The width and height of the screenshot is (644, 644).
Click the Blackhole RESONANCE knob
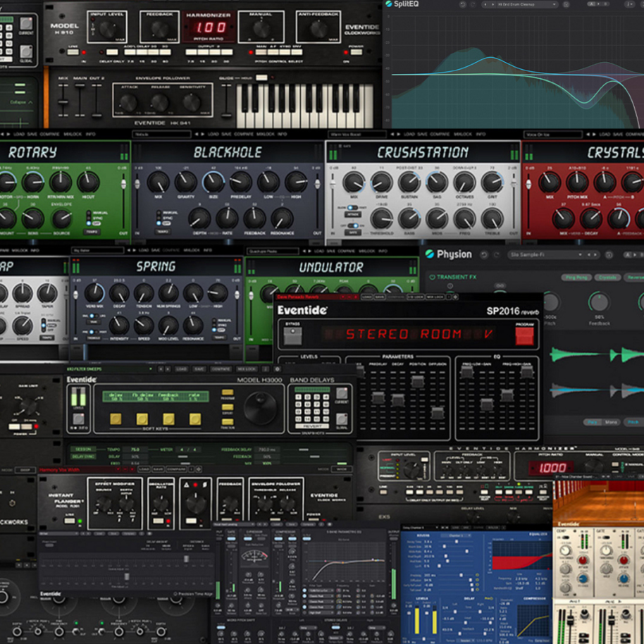click(282, 218)
